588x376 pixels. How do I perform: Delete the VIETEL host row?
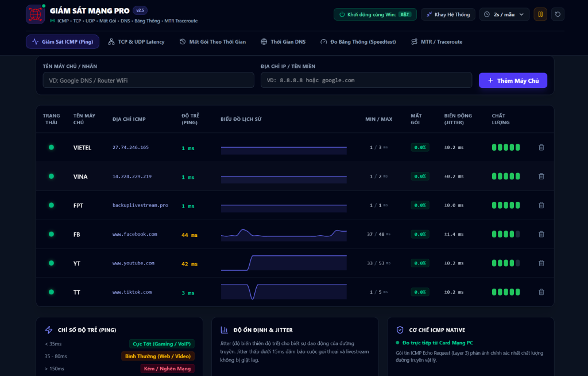tap(541, 147)
